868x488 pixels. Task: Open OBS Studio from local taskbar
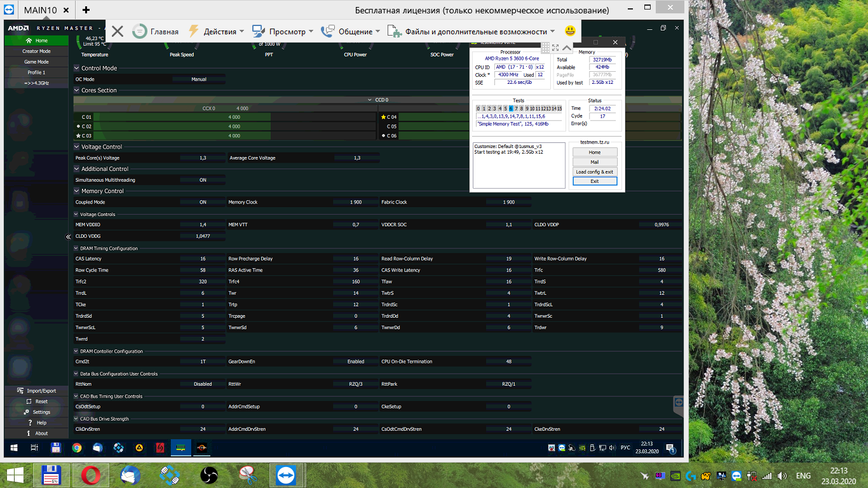(x=208, y=475)
